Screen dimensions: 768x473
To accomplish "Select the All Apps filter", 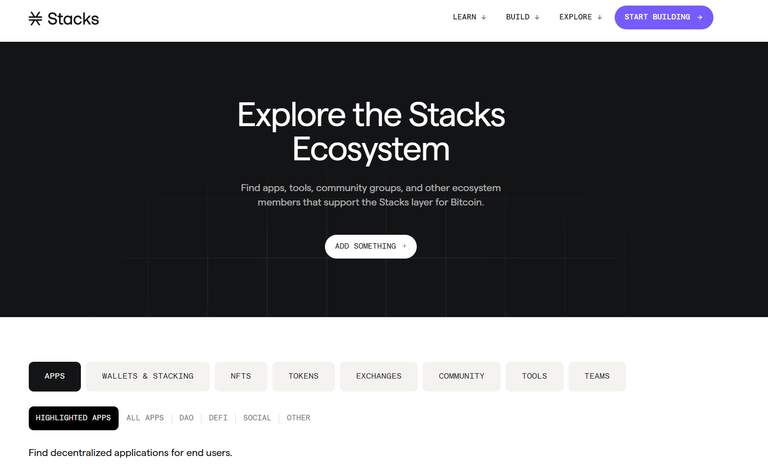I will tap(145, 418).
